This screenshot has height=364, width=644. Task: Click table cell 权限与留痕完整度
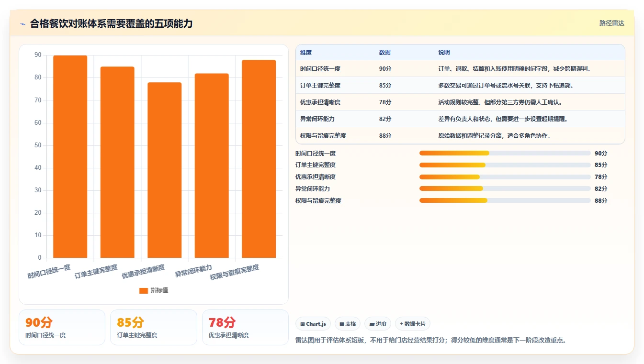click(x=323, y=136)
